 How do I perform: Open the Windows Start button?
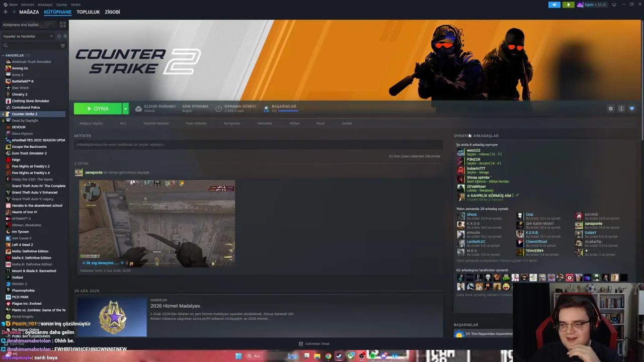coord(238,356)
